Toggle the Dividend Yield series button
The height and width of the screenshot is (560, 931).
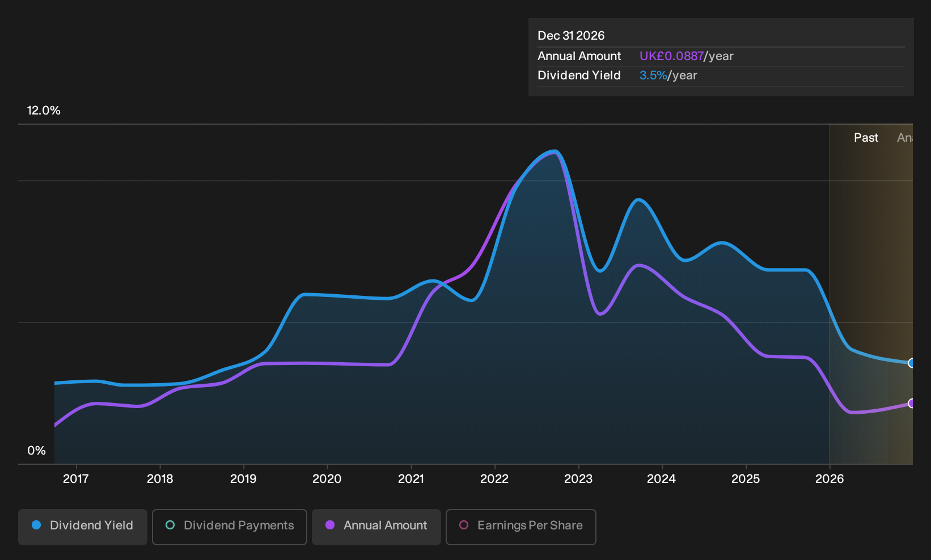83,527
